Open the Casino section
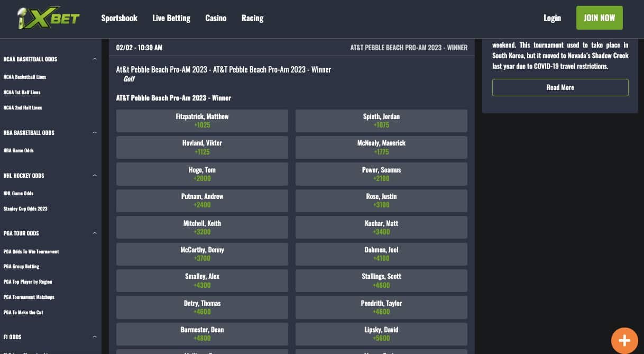 coord(216,18)
